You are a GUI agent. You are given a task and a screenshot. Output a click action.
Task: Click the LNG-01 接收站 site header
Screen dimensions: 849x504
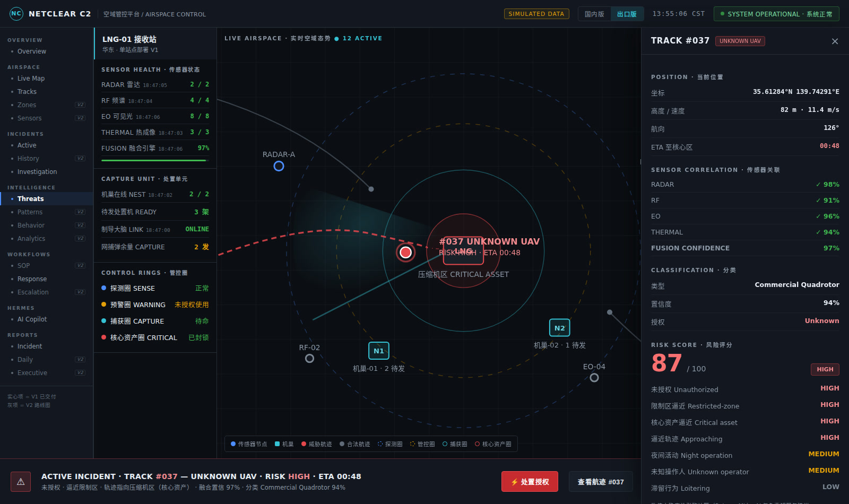(x=155, y=44)
